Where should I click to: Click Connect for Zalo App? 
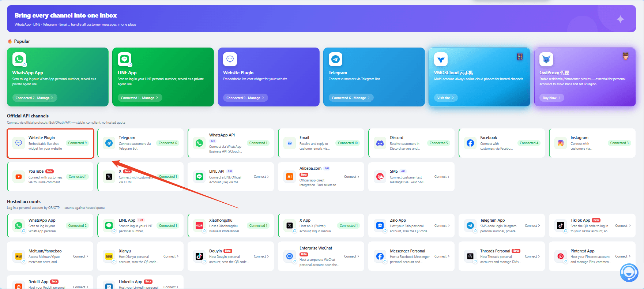tap(442, 226)
